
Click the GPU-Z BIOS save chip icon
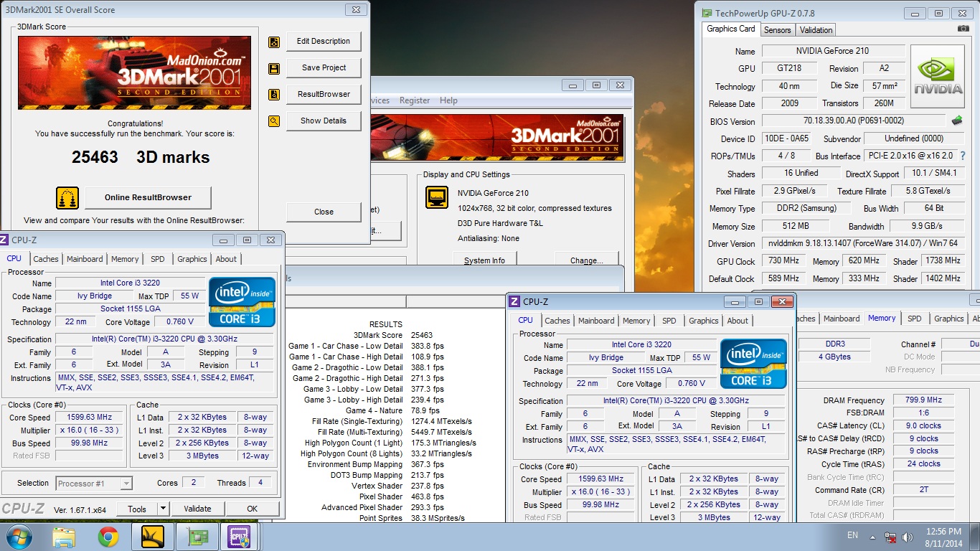[x=956, y=121]
